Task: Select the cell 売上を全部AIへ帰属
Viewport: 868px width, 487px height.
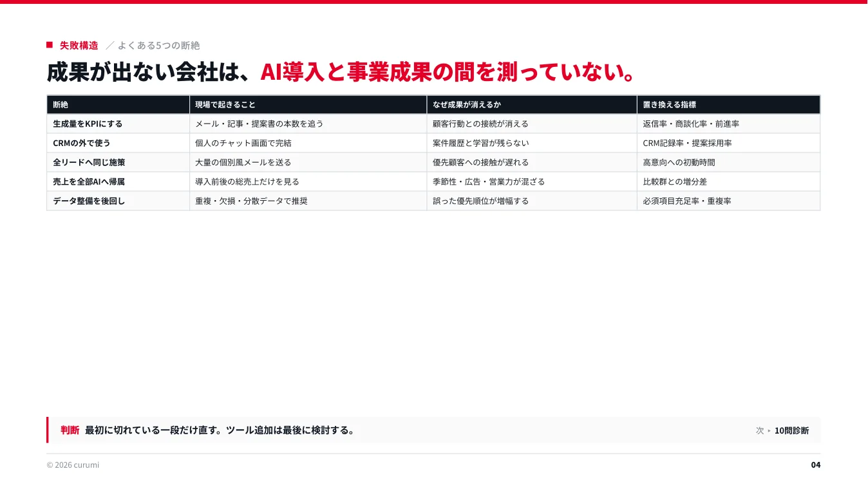Action: [x=118, y=181]
